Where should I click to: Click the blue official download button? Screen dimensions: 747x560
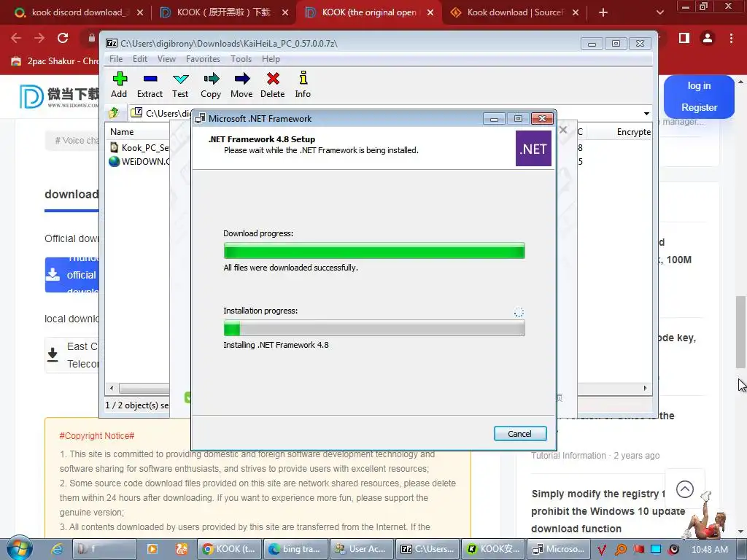tap(71, 275)
